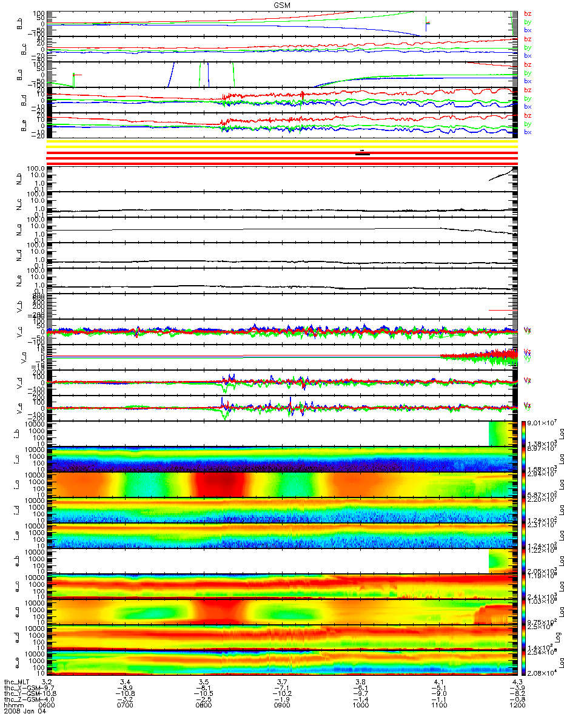Click the thc_Y-GSM row label

(21, 693)
